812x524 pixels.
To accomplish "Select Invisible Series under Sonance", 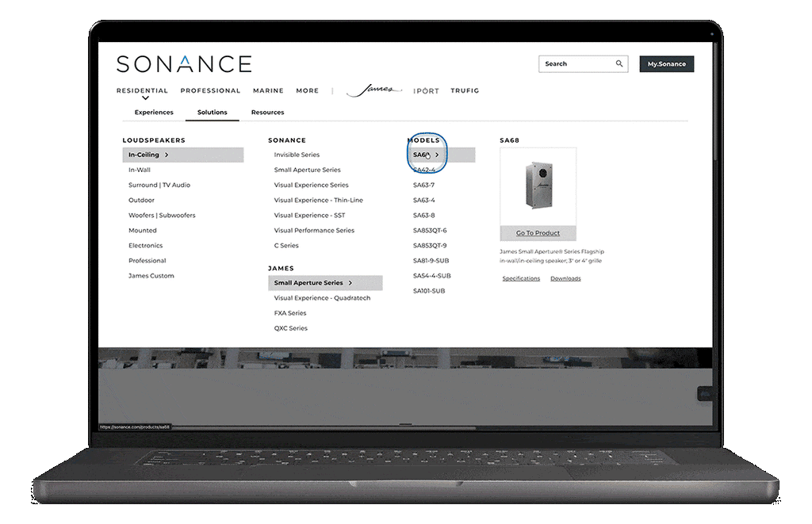I will pyautogui.click(x=297, y=155).
